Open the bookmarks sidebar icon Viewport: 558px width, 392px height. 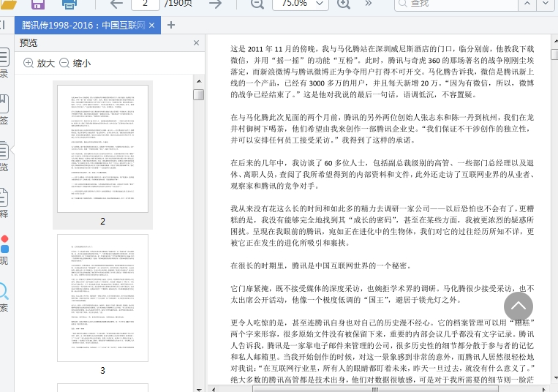[x=4, y=109]
